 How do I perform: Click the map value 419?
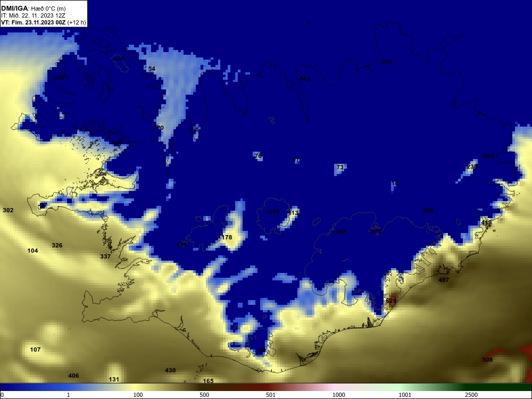(x=486, y=223)
